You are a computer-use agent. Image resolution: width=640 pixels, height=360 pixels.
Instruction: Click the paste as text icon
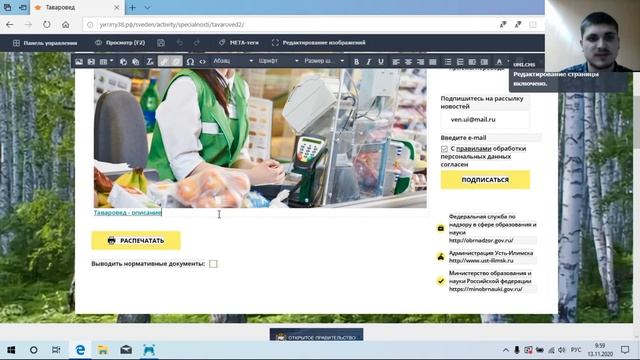click(123, 62)
